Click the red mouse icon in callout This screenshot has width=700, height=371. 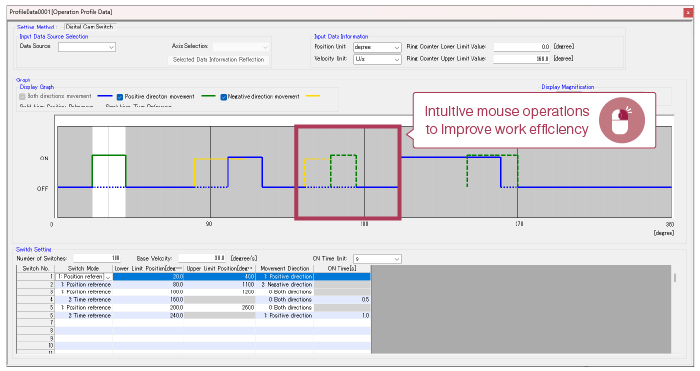[621, 120]
